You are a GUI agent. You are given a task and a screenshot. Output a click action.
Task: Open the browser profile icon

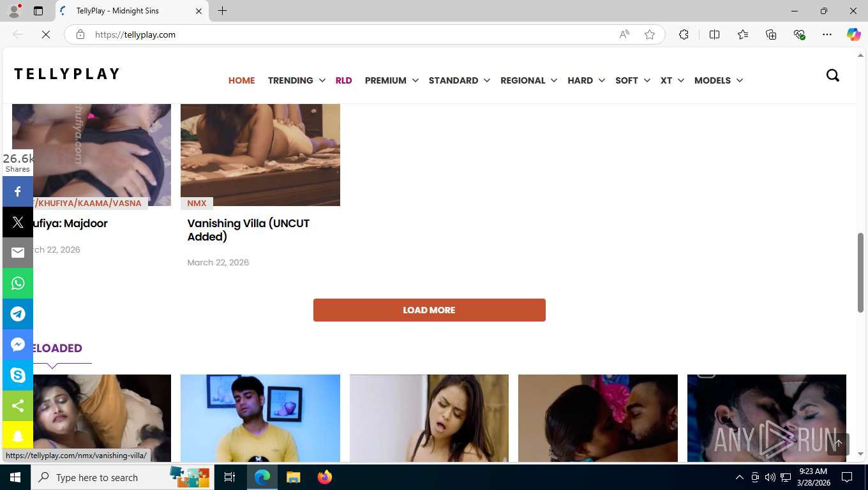tap(14, 11)
